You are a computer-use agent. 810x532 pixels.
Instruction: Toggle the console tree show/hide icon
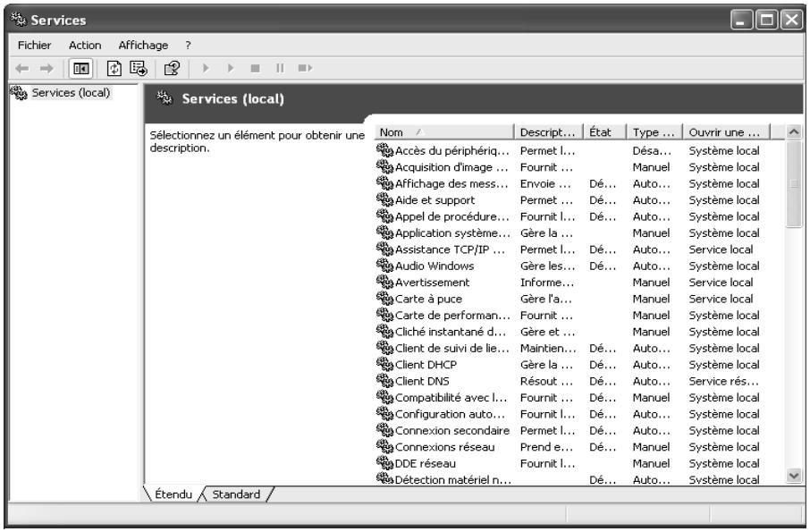(x=81, y=68)
